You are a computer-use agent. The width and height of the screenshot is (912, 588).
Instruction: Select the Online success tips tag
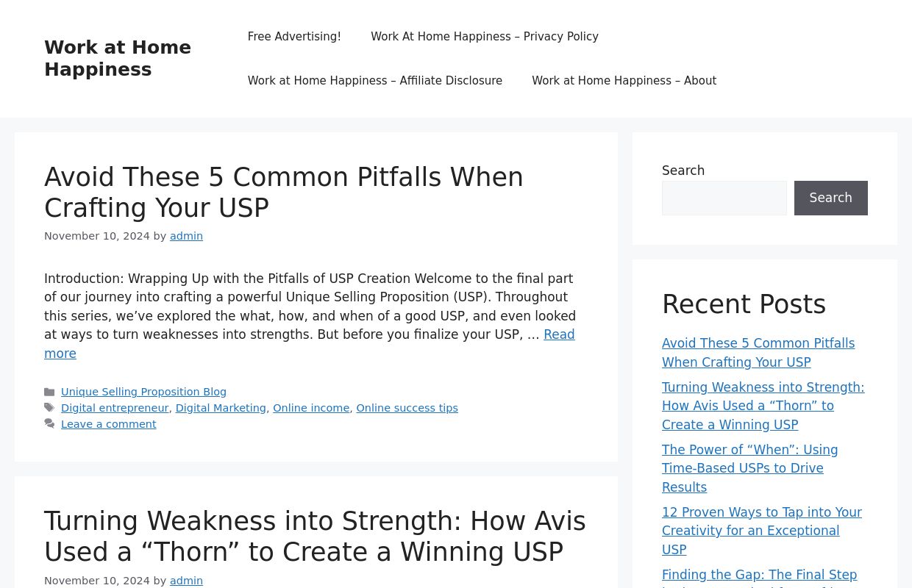pyautogui.click(x=407, y=408)
